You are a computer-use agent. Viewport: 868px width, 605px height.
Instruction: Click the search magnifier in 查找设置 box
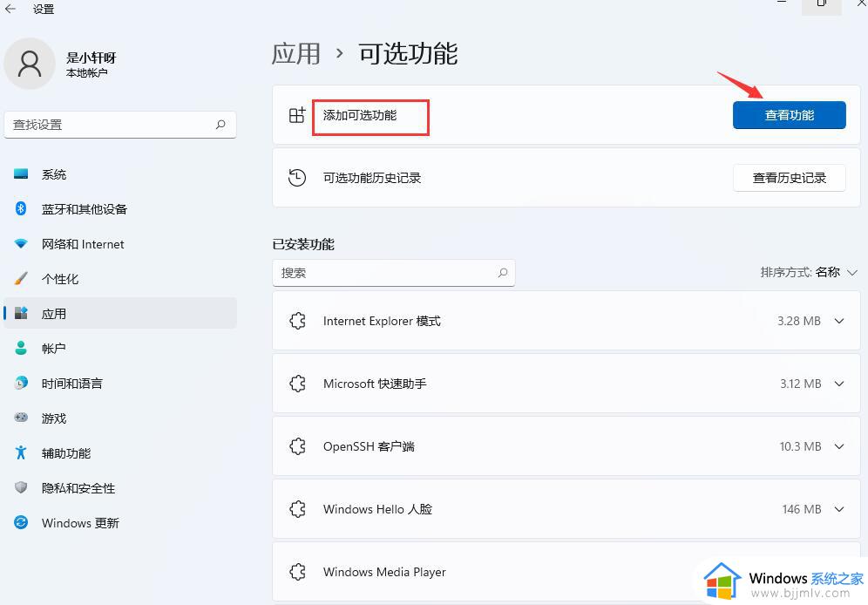tap(220, 125)
